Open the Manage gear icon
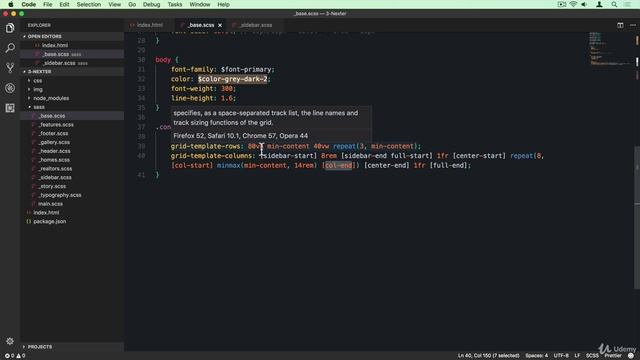Image resolution: width=640 pixels, height=360 pixels. [x=10, y=341]
